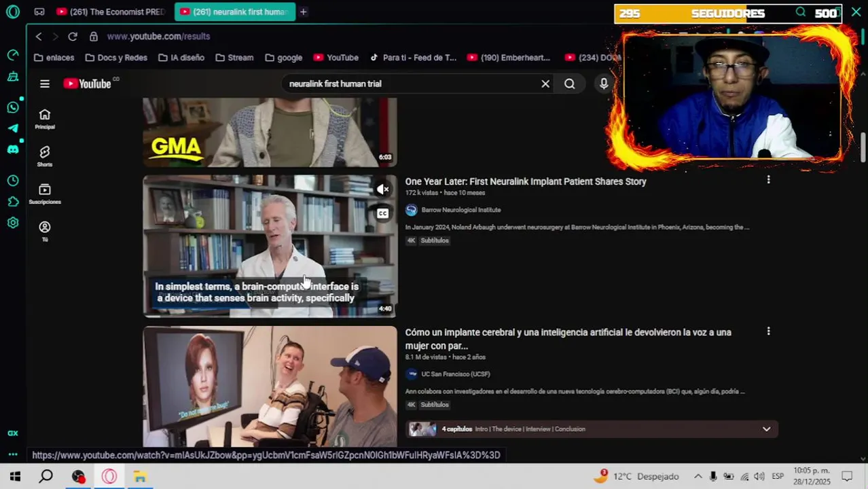868x489 pixels.
Task: Open Suscripciones in YouTube sidebar
Action: point(45,194)
